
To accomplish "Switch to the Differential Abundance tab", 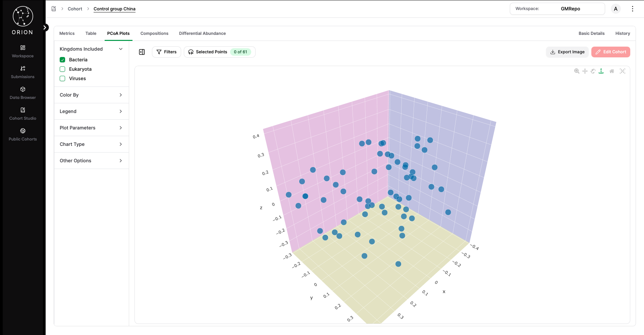I will pos(202,33).
